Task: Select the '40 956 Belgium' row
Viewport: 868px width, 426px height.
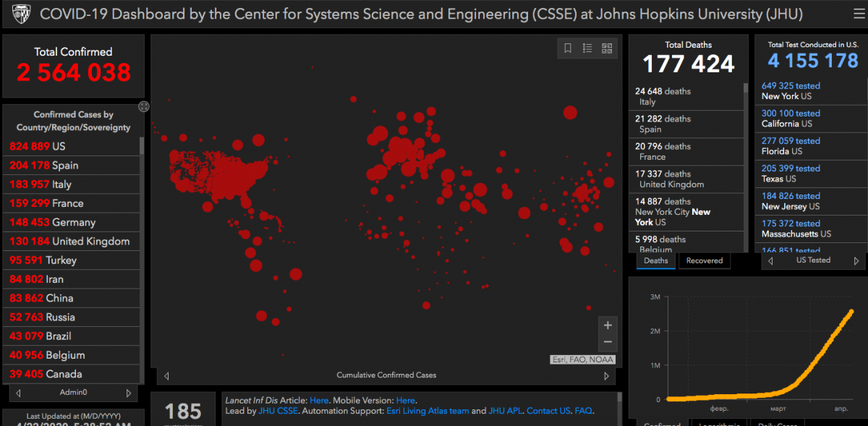Action: pos(71,355)
